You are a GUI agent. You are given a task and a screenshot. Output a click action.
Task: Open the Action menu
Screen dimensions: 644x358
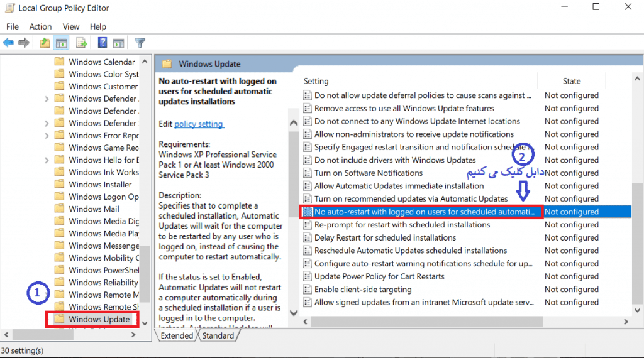pos(40,26)
